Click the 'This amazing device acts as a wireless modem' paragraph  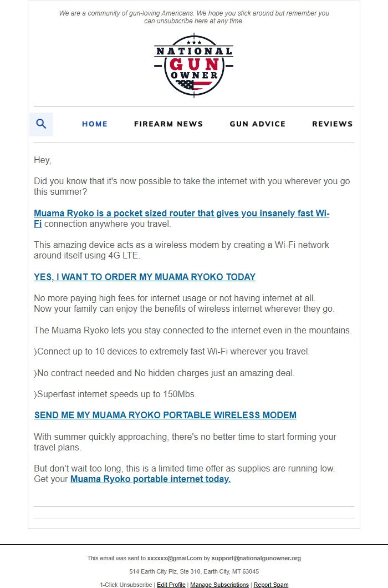click(181, 250)
